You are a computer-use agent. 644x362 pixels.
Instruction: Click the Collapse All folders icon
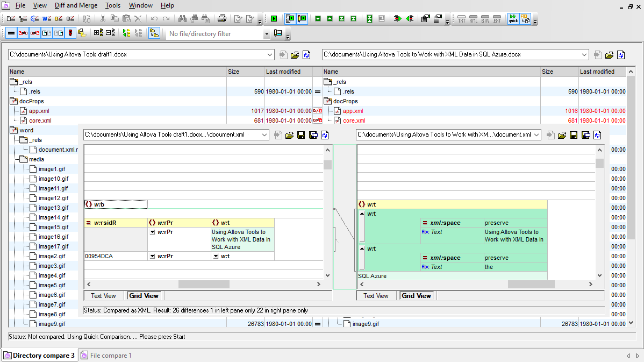[110, 33]
